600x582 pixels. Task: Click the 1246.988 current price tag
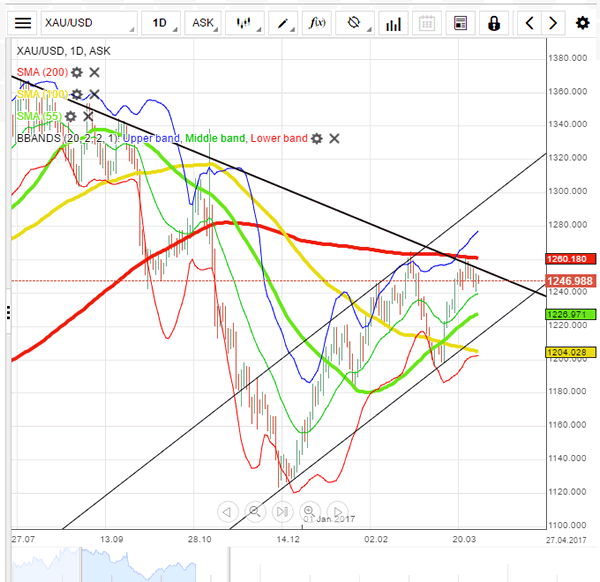click(571, 281)
